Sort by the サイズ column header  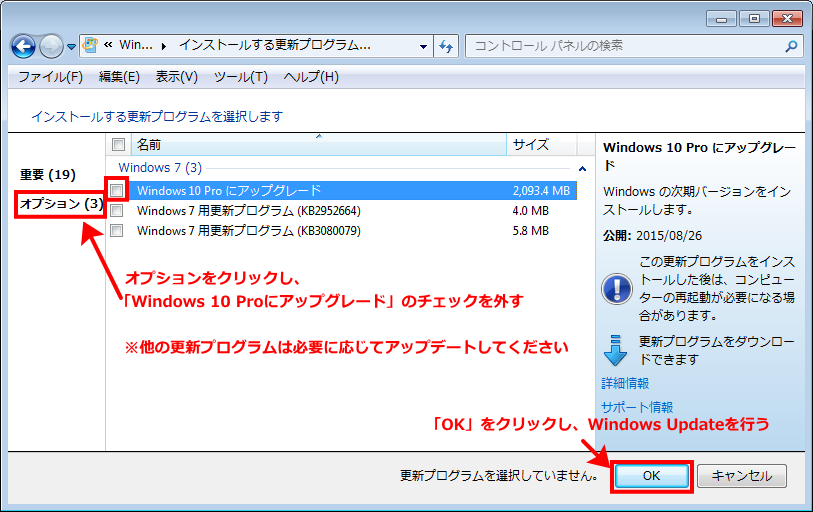[x=542, y=145]
